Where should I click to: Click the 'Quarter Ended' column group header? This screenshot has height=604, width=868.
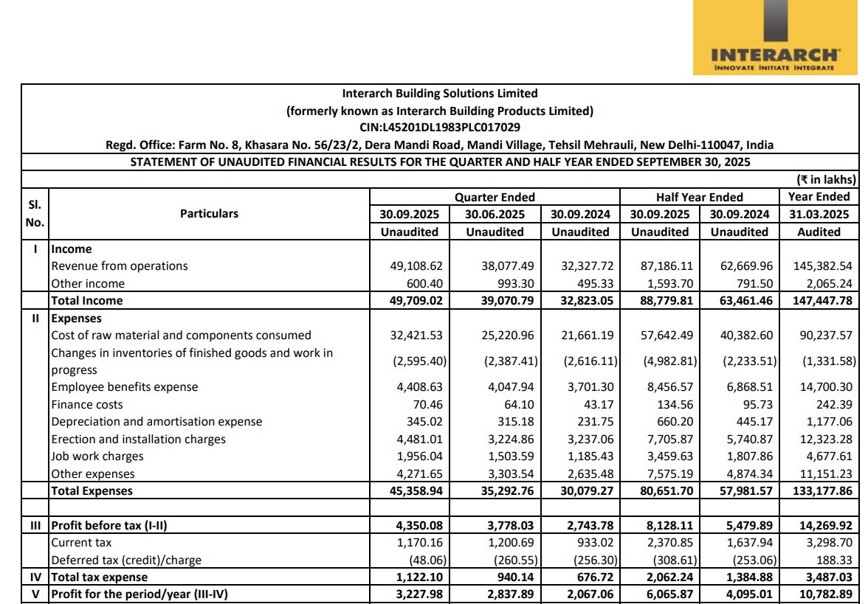[495, 198]
